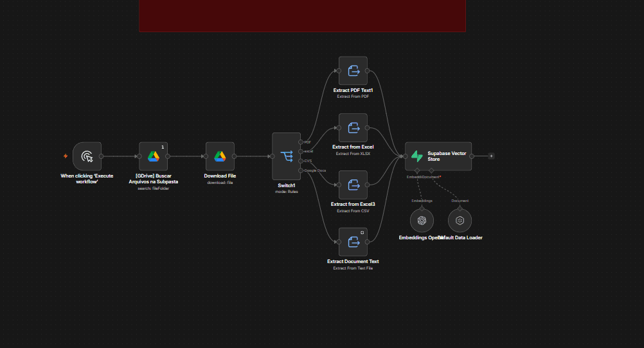Open the Extract from Excel3 CSV node
The width and height of the screenshot is (644, 348).
(x=353, y=185)
